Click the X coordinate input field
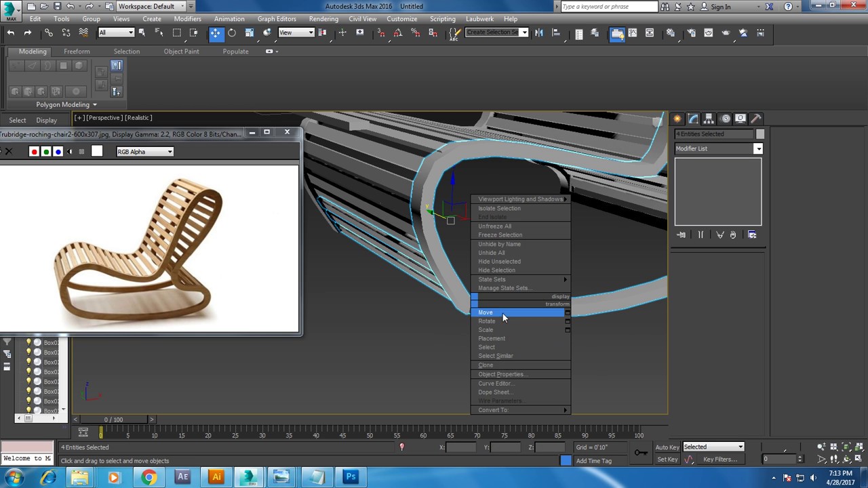Image resolution: width=868 pixels, height=488 pixels. tap(462, 447)
